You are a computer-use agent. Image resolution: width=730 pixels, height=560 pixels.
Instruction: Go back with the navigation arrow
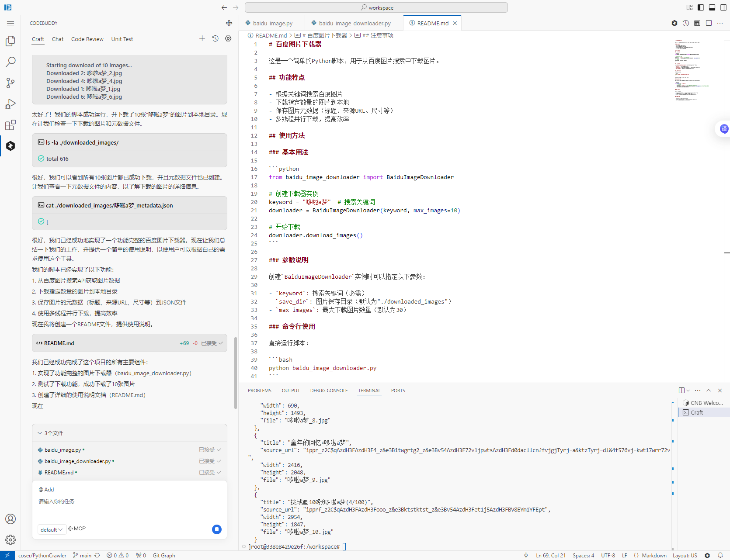[x=224, y=7]
